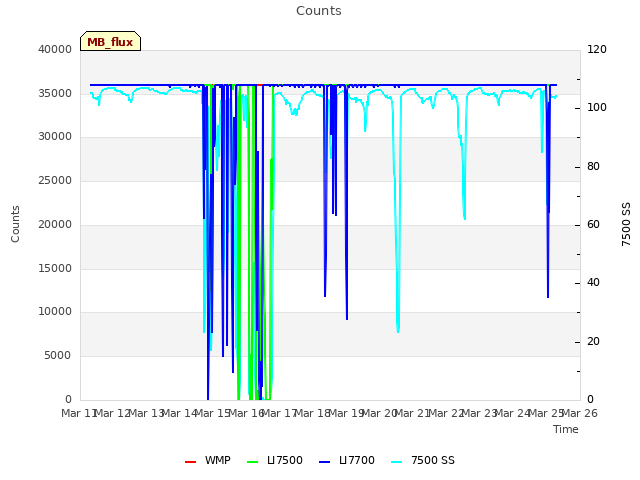
Task: Click the 120 right axis tick label
Action: (597, 49)
